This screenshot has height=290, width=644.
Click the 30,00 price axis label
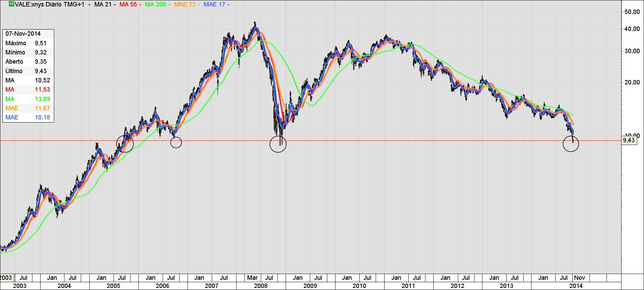pos(632,51)
